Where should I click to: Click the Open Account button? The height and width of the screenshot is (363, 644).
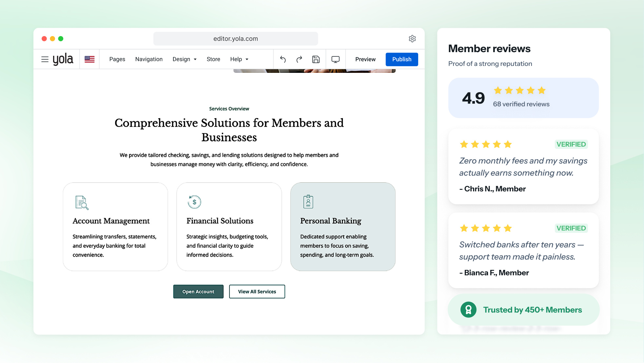click(198, 292)
